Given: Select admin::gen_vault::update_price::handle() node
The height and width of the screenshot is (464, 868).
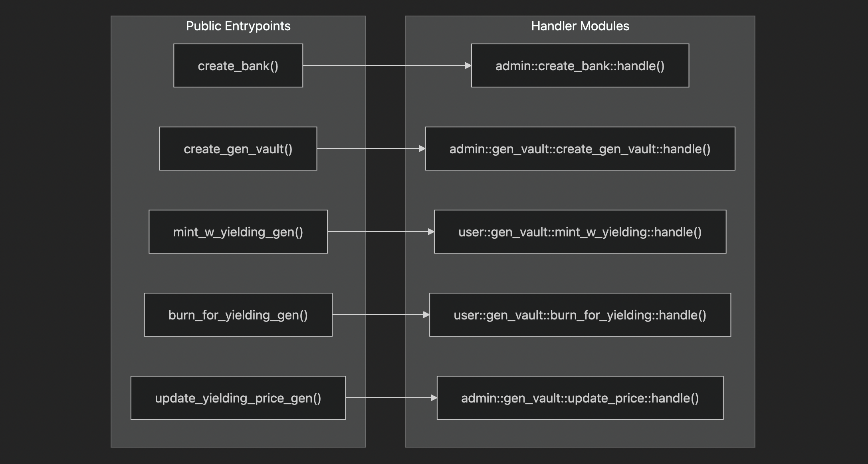Looking at the screenshot, I should [x=580, y=398].
